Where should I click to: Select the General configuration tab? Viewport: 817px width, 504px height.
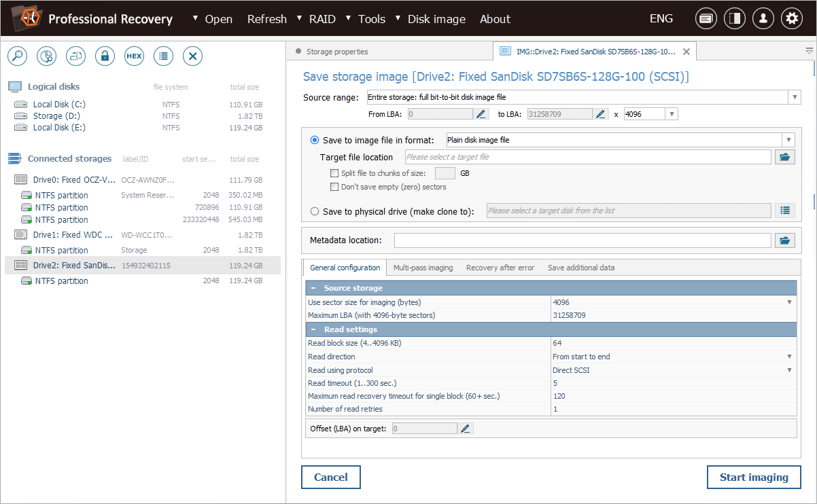click(345, 268)
